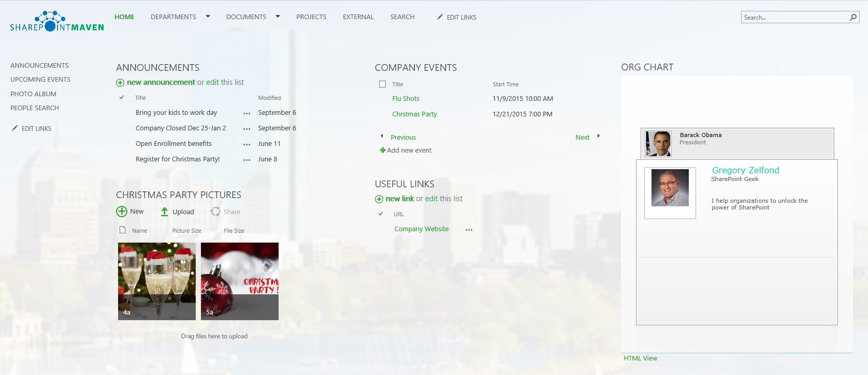Screen dimensions: 868x375
Task: Open ellipsis menu for Company Website link
Action: point(469,230)
